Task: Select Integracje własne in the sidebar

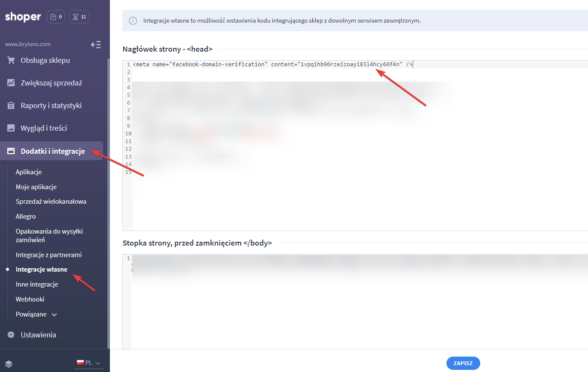Action: [41, 269]
